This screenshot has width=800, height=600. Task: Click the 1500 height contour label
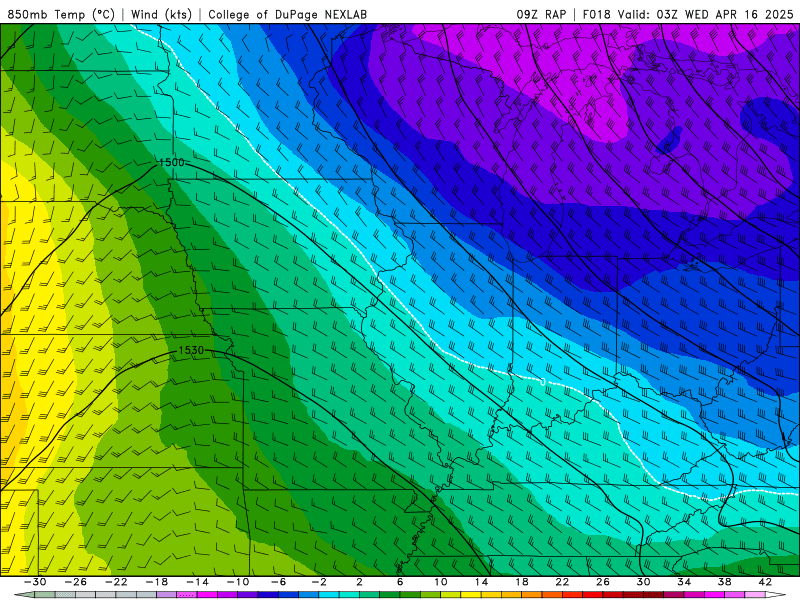click(x=171, y=163)
